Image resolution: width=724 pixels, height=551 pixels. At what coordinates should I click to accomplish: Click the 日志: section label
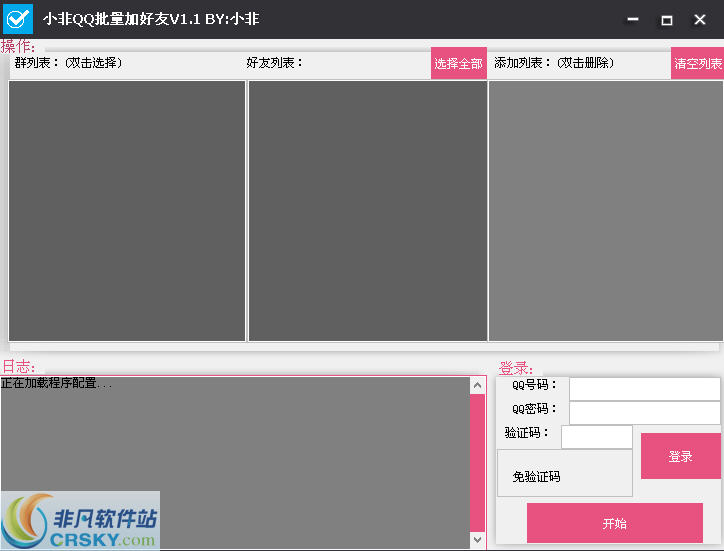pyautogui.click(x=18, y=367)
